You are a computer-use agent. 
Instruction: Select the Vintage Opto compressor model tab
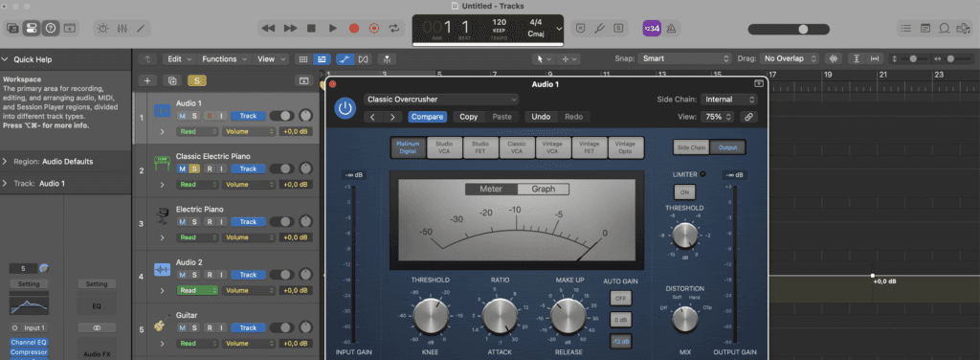click(626, 147)
